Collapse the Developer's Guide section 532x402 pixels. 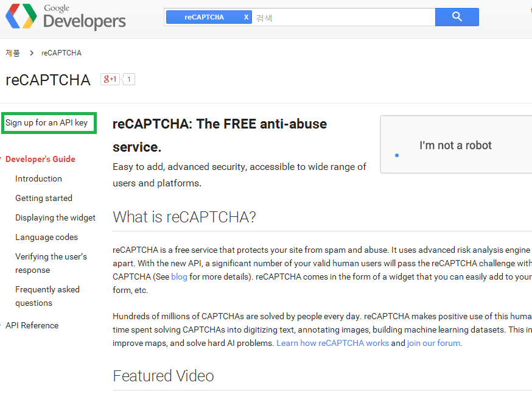click(x=40, y=159)
